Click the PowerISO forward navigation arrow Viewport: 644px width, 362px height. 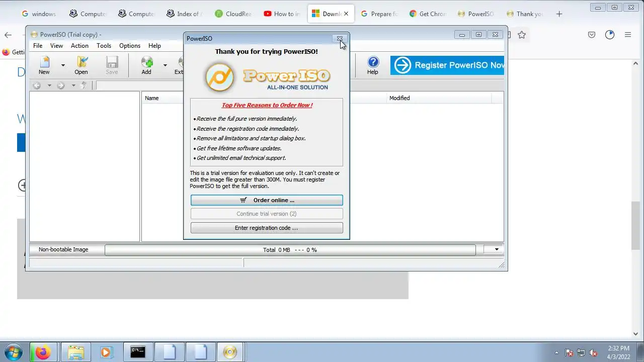(61, 85)
